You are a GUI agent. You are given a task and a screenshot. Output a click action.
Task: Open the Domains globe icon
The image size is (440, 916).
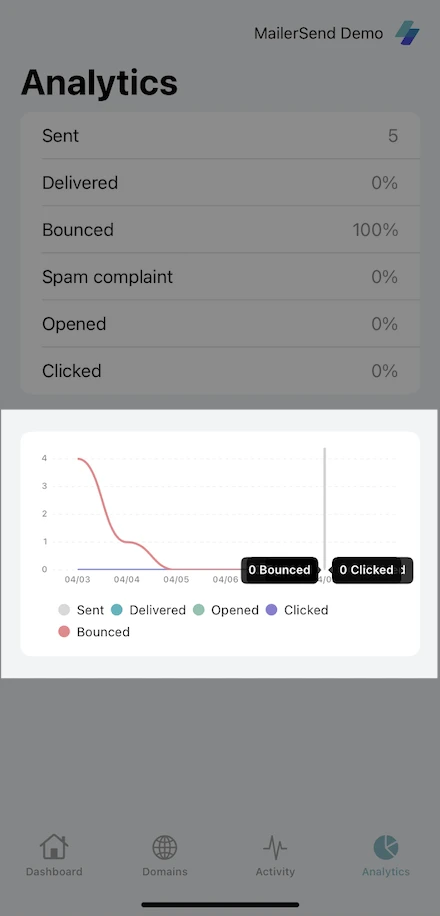165,846
